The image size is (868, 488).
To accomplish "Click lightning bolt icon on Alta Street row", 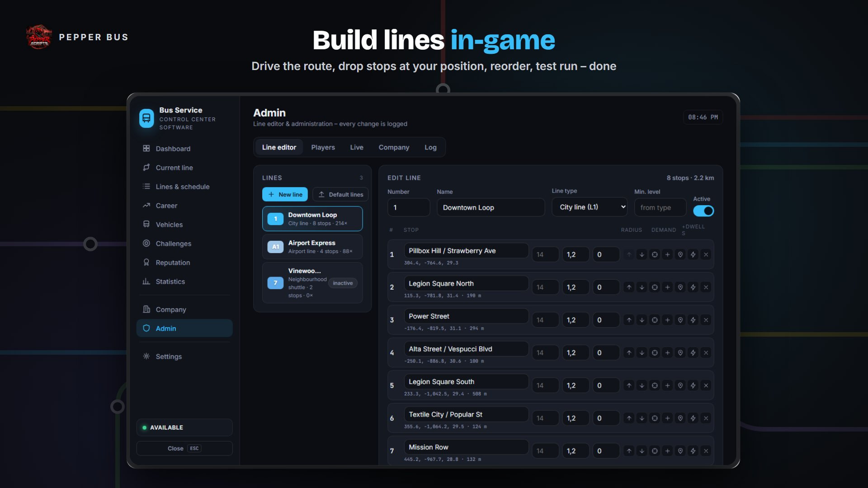I will (693, 353).
